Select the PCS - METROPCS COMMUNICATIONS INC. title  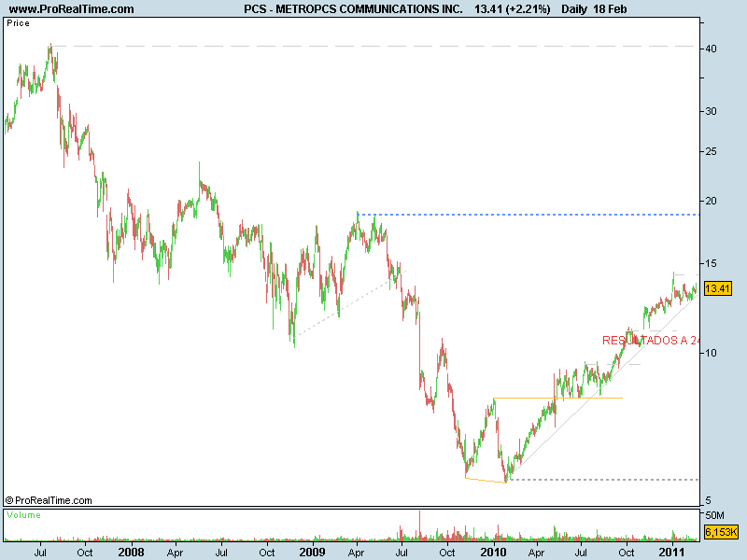point(353,9)
